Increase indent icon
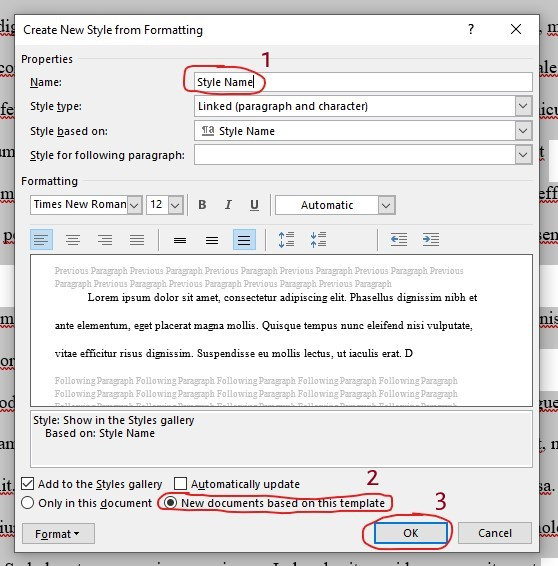 431,239
